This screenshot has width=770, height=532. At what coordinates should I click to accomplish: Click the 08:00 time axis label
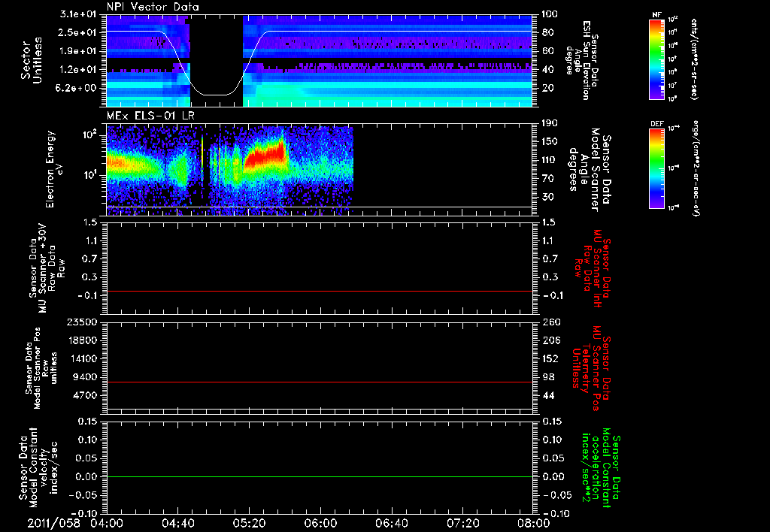coord(534,523)
